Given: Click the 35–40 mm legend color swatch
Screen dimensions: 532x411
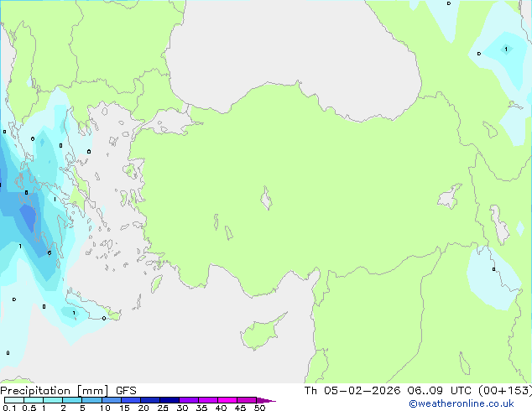Looking at the screenshot, I should point(207,400).
